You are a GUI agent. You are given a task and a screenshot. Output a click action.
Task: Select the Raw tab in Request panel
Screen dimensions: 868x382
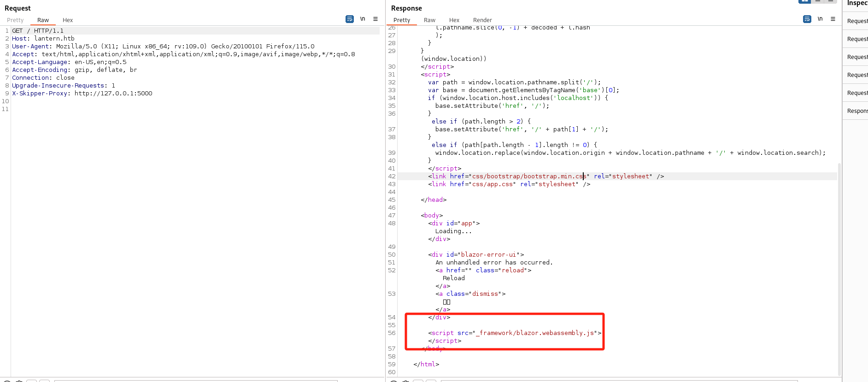[x=43, y=20]
